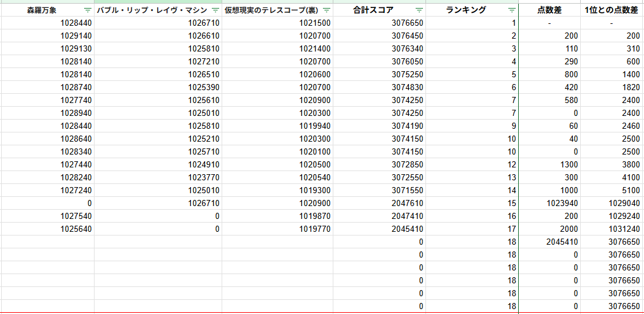The image size is (644, 314).
Task: Select the 森羅万象 header cell
Action: coord(47,10)
